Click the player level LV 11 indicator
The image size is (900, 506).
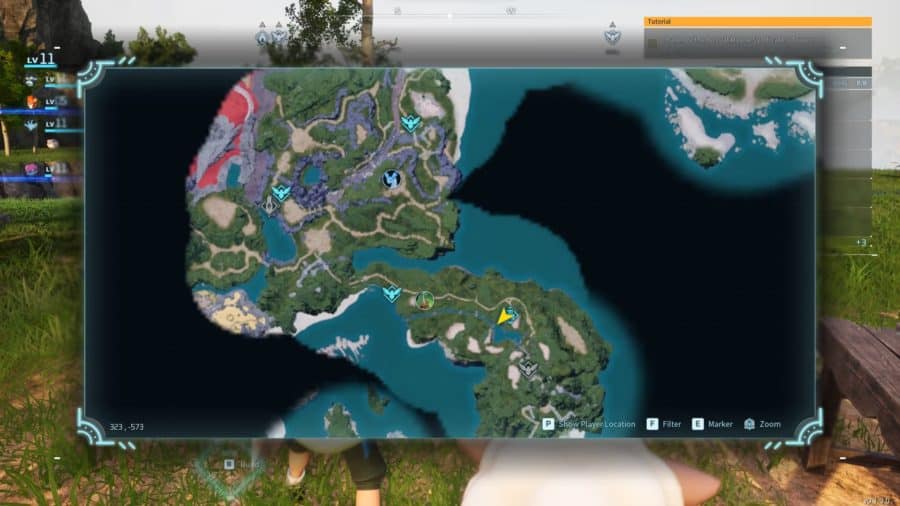pyautogui.click(x=40, y=59)
